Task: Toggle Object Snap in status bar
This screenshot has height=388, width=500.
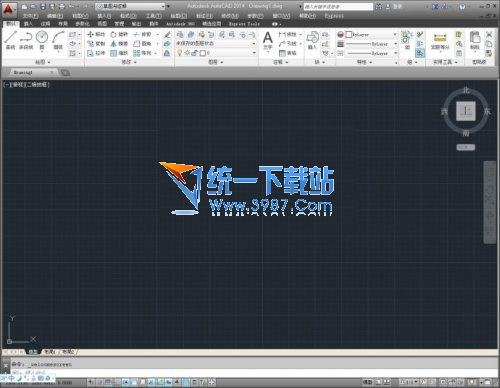Action: tap(134, 382)
